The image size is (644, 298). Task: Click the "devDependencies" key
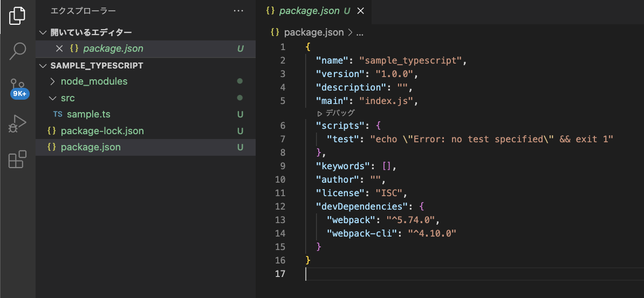pyautogui.click(x=362, y=206)
